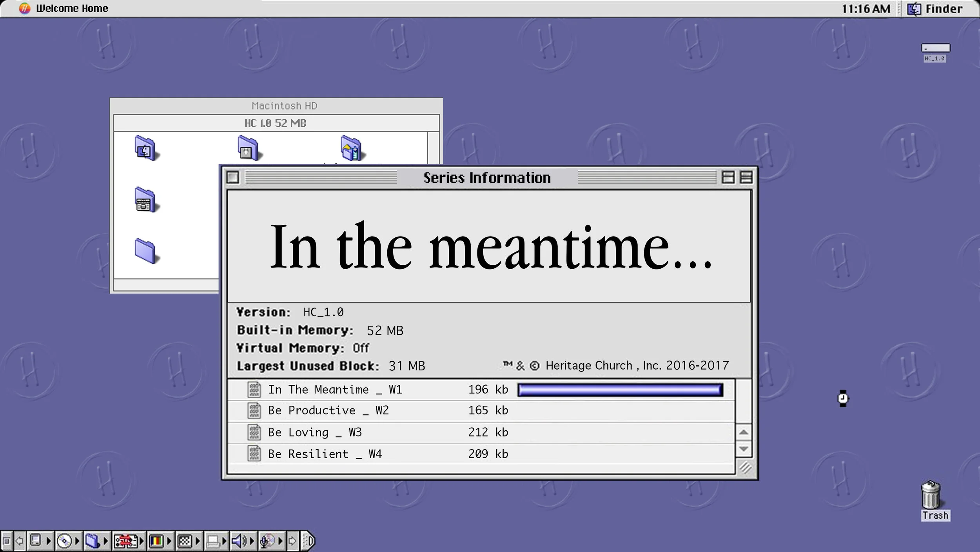This screenshot has width=980, height=552.
Task: Click the printer selector strip icon
Action: pos(213,541)
